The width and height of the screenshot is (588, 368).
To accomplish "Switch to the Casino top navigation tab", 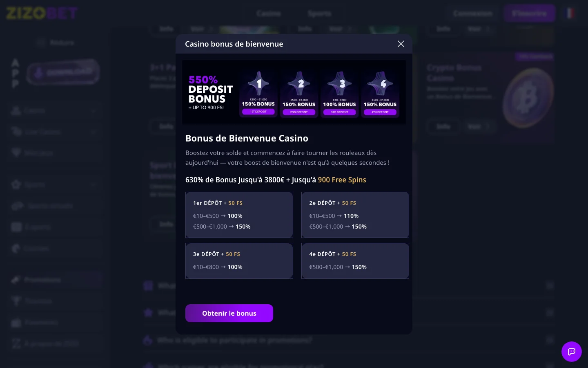I will pyautogui.click(x=269, y=13).
